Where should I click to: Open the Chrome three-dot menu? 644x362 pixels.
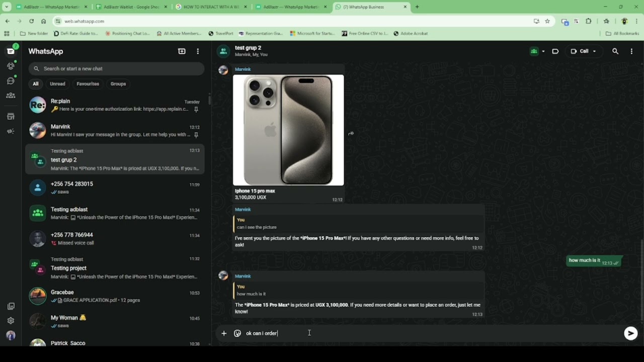(637, 21)
